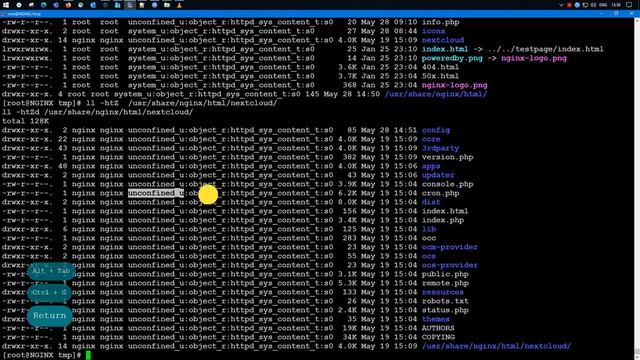
Task: Click the console.php file name
Action: tap(447, 184)
